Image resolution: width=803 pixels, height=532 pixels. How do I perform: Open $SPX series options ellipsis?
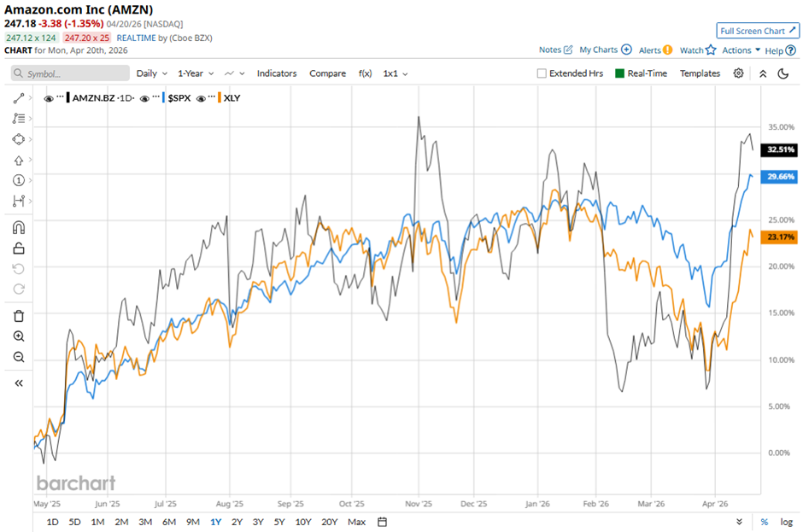click(x=156, y=96)
